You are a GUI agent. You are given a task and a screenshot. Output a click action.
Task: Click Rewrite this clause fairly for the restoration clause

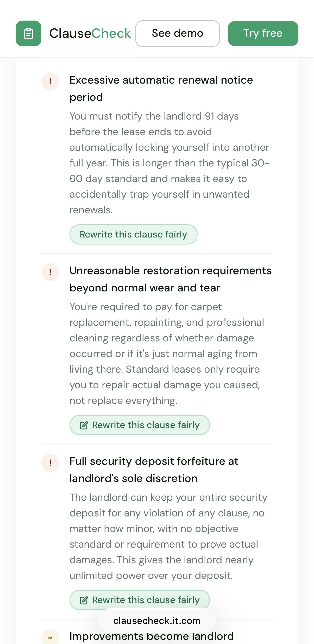pos(140,425)
